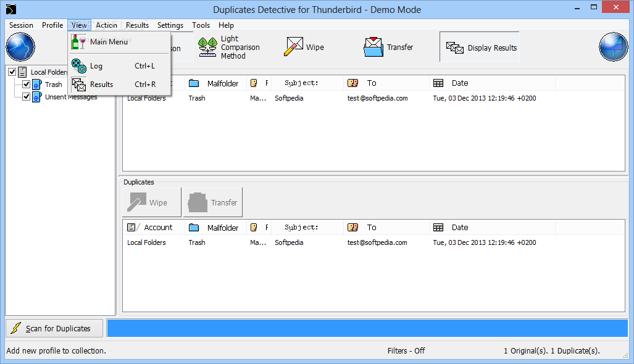The width and height of the screenshot is (634, 364).
Task: Click the Display Results envelopes icon
Action: [455, 48]
